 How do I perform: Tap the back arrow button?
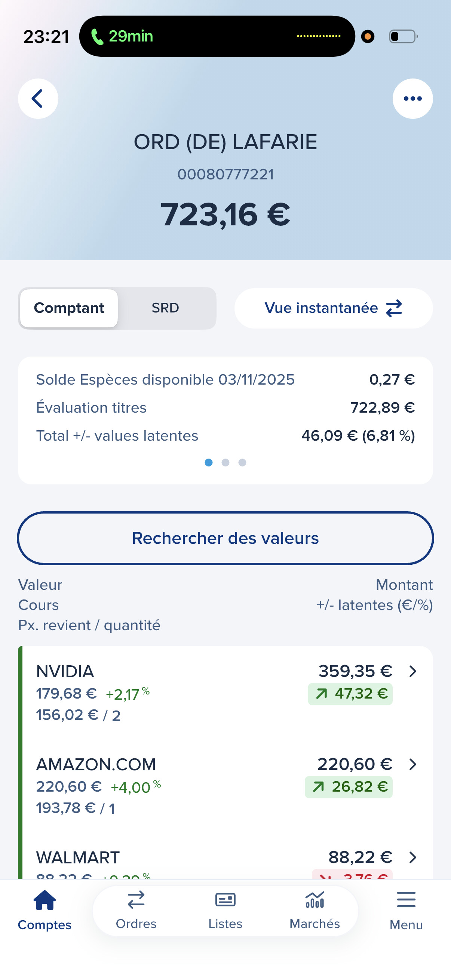pos(38,99)
